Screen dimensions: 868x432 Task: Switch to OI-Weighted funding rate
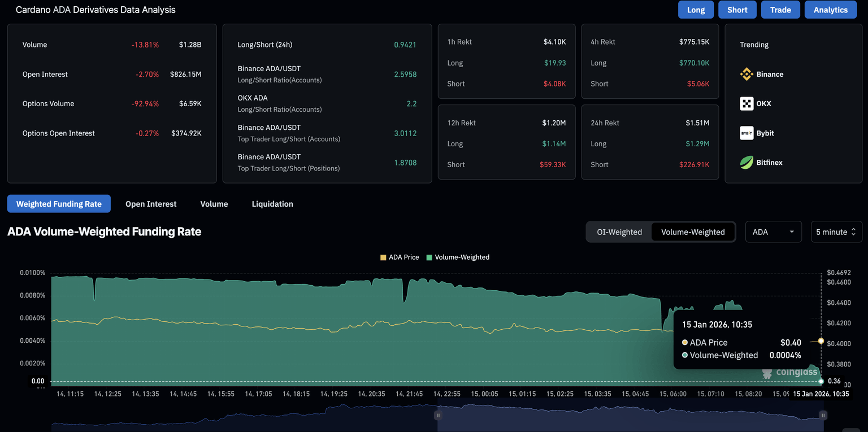pyautogui.click(x=619, y=232)
